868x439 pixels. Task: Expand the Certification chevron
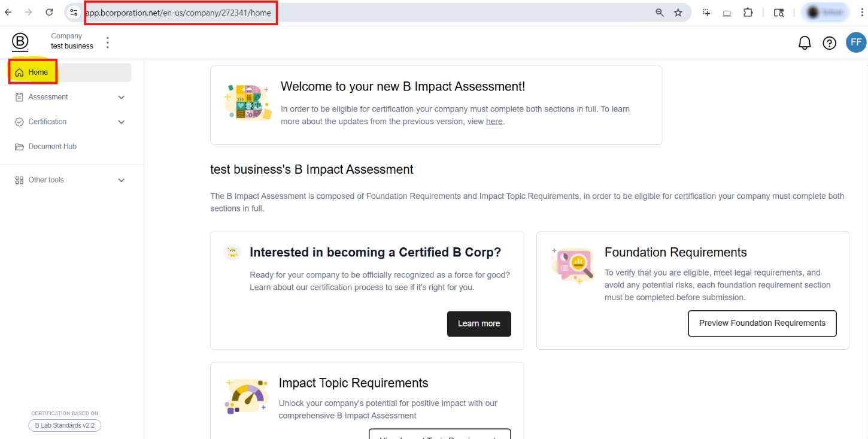click(122, 122)
